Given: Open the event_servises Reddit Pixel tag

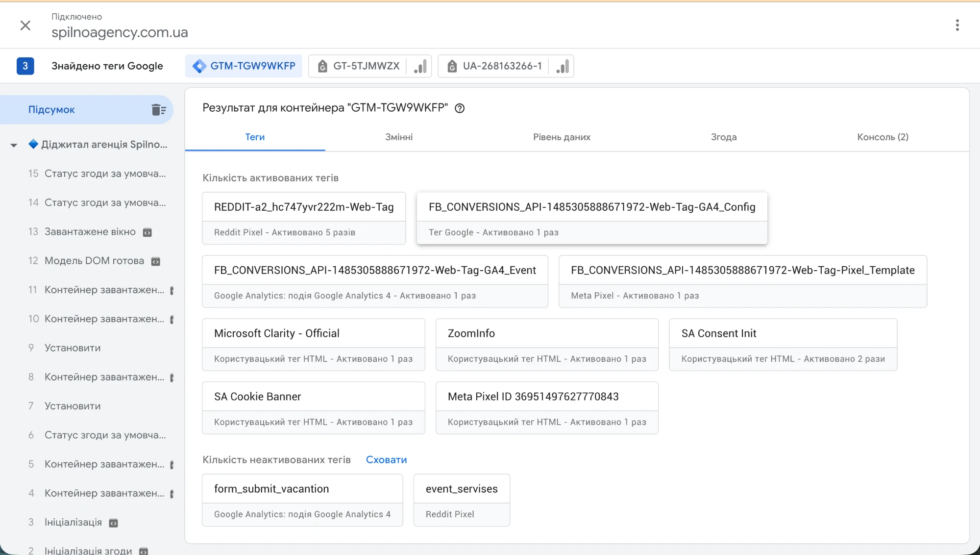Looking at the screenshot, I should [x=462, y=500].
